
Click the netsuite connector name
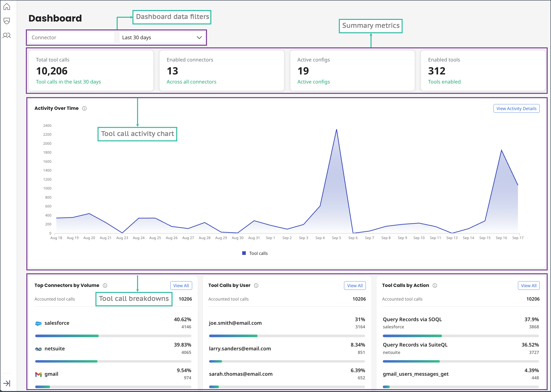(55, 348)
